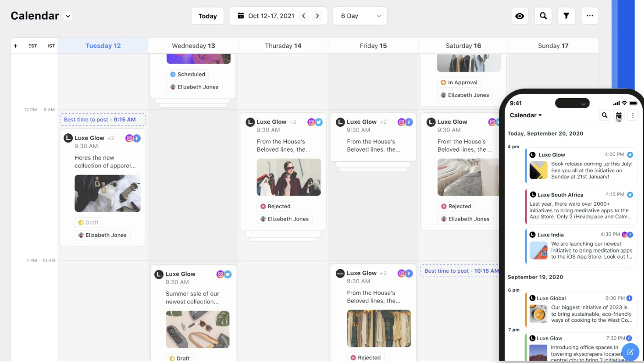
Task: Select the Thursday 14 column header
Action: (283, 46)
